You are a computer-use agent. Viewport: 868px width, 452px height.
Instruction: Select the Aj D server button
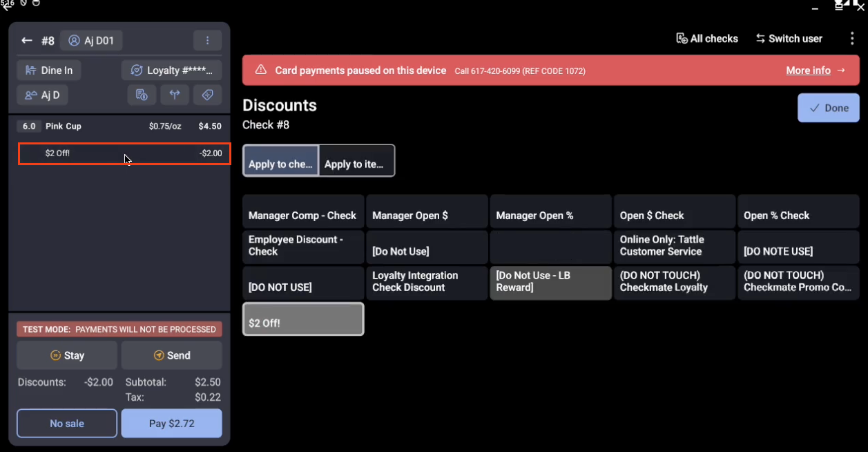pos(42,95)
